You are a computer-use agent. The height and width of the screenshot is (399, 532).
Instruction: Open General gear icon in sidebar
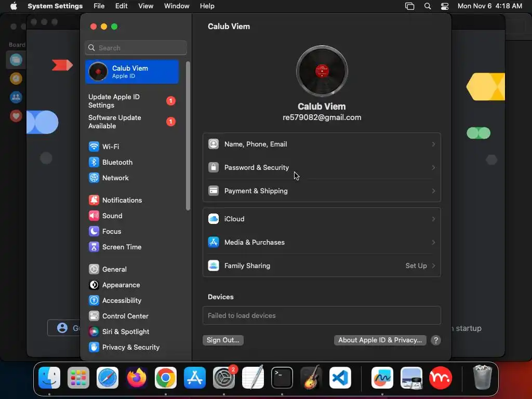point(94,270)
